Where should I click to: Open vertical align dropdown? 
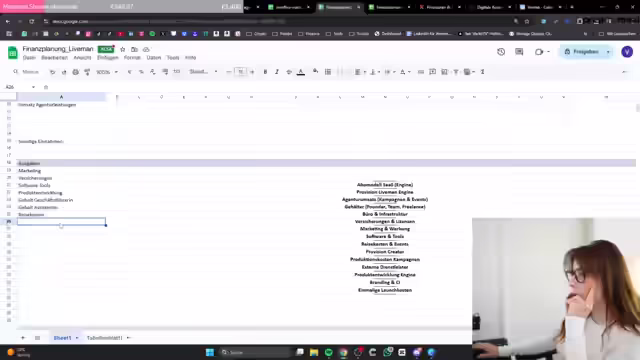pyautogui.click(x=375, y=72)
